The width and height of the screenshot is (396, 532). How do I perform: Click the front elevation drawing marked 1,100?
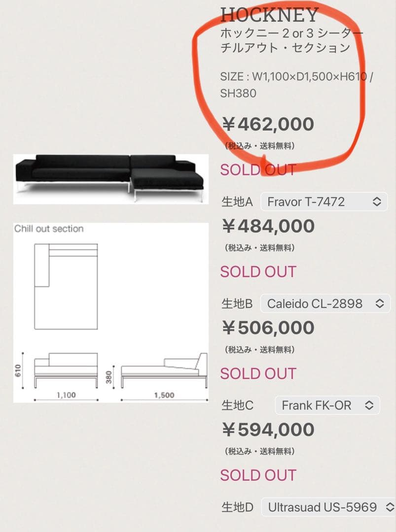(66, 370)
